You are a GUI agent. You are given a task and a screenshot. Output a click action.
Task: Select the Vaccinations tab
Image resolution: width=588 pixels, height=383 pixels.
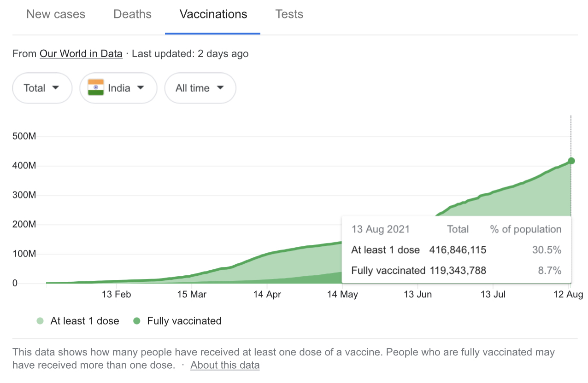[x=213, y=14]
